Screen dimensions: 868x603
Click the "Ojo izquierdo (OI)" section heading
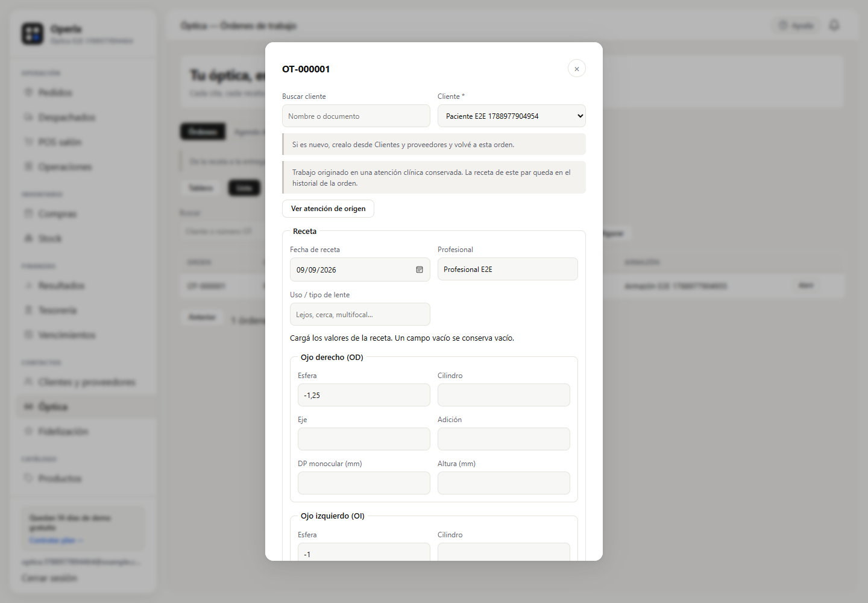333,516
